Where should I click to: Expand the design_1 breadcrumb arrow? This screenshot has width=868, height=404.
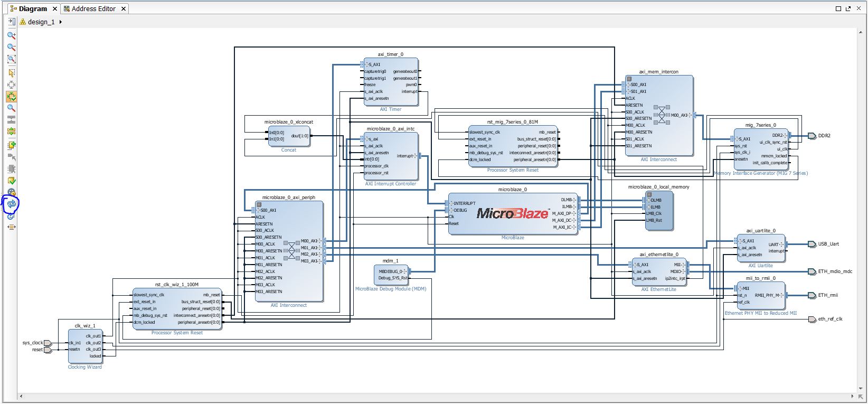point(61,22)
